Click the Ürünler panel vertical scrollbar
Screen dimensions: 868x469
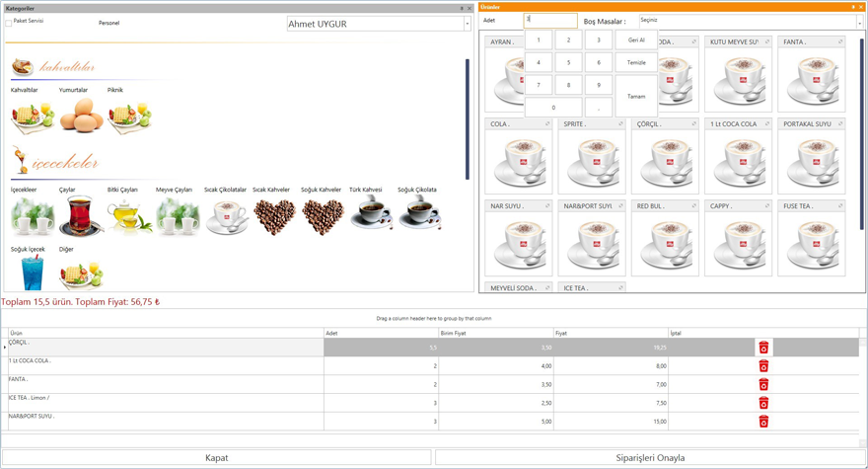click(862, 133)
